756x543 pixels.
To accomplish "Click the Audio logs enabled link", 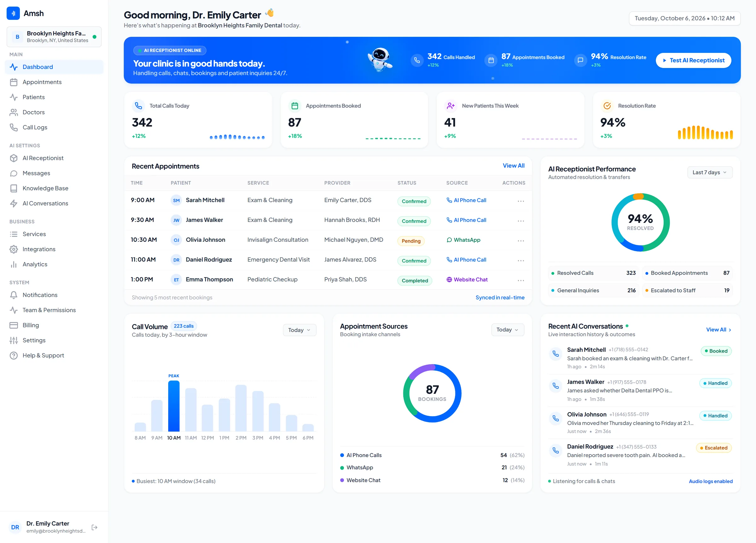I will [711, 481].
